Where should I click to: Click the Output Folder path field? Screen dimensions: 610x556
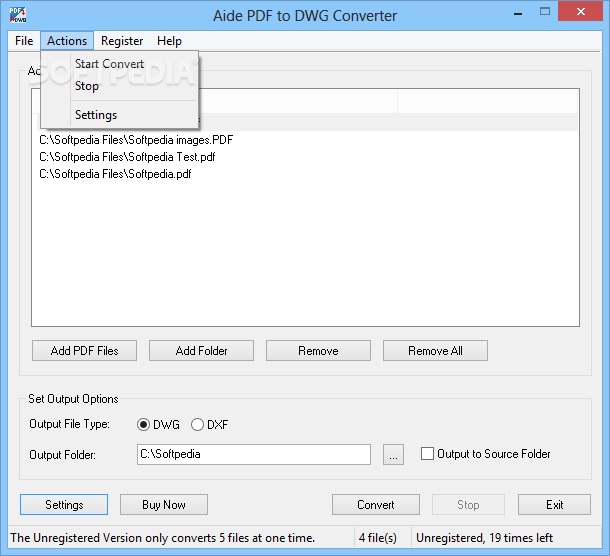[x=253, y=455]
